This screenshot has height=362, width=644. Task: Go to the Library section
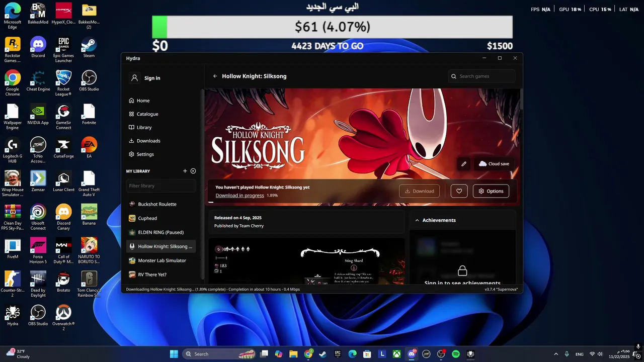click(x=140, y=128)
